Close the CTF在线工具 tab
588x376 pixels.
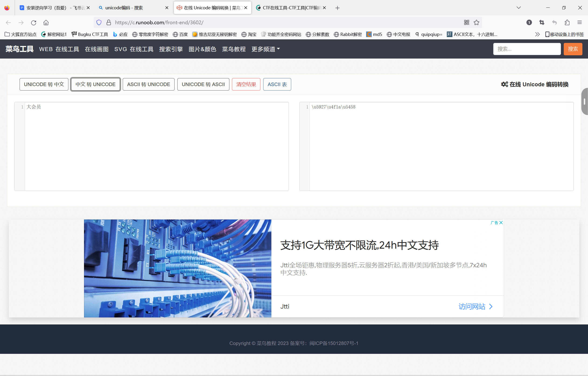coord(324,8)
